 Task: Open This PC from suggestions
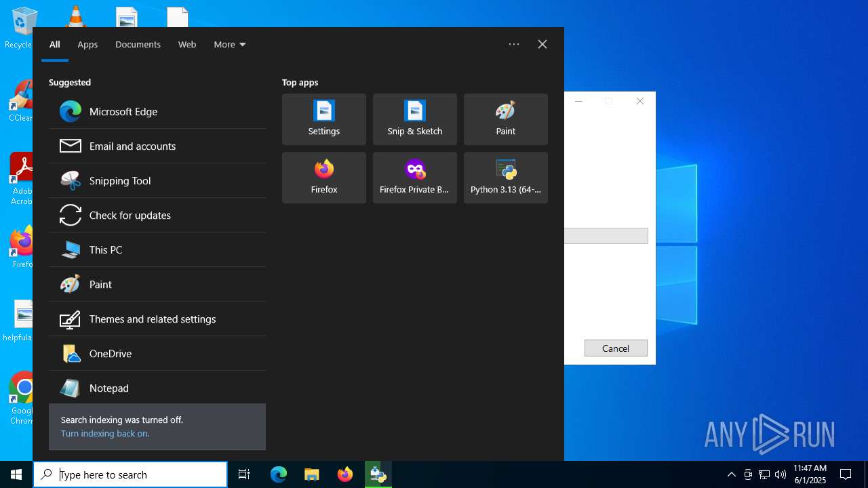pyautogui.click(x=157, y=250)
